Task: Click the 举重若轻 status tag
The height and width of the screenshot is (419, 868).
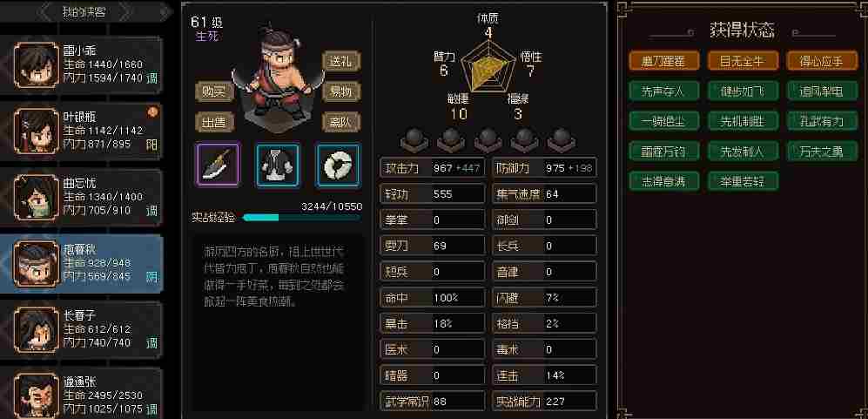Action: [x=743, y=180]
